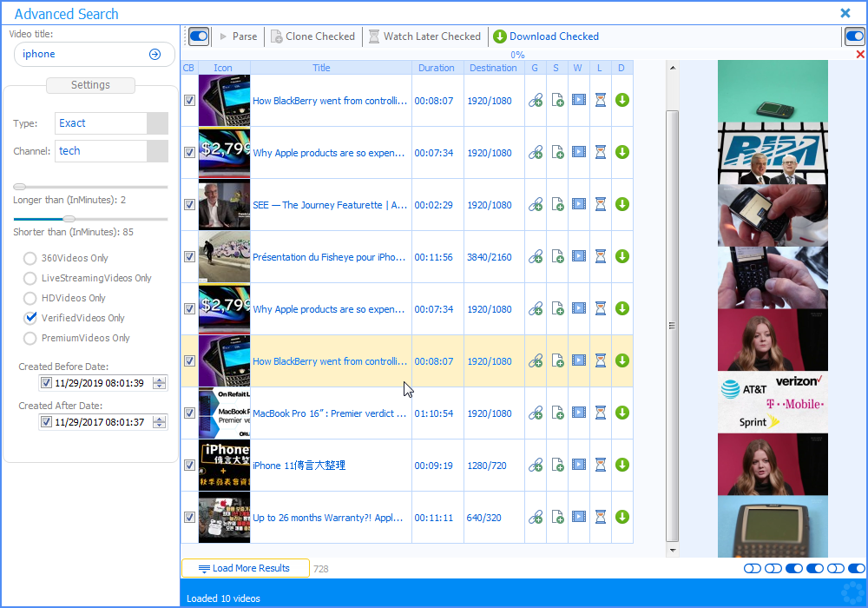
Task: Select 360Videos Only radio option
Action: [30, 258]
